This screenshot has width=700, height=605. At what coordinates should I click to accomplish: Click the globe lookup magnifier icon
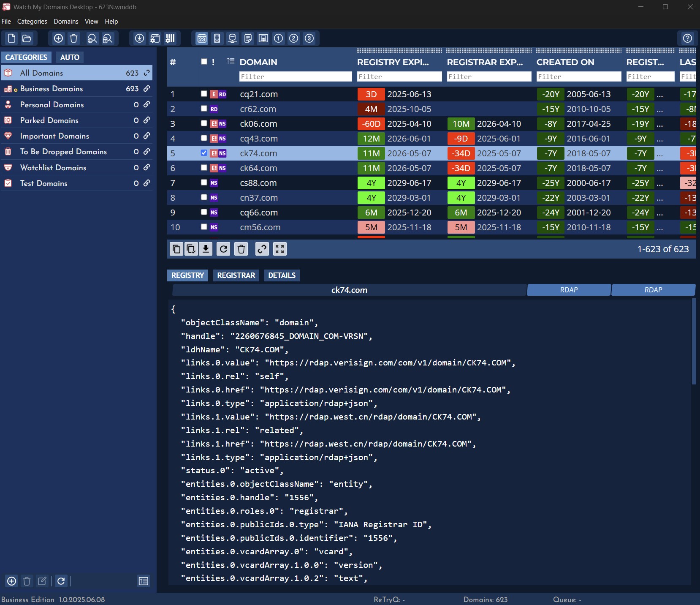(x=92, y=38)
